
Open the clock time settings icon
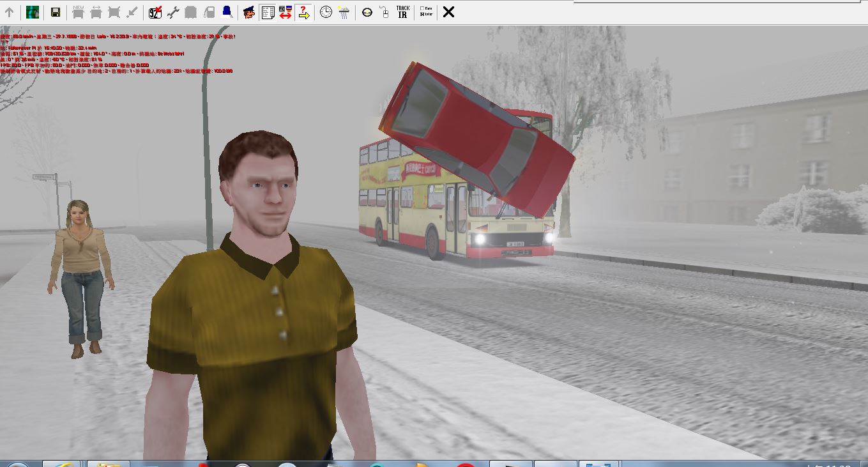[x=326, y=12]
